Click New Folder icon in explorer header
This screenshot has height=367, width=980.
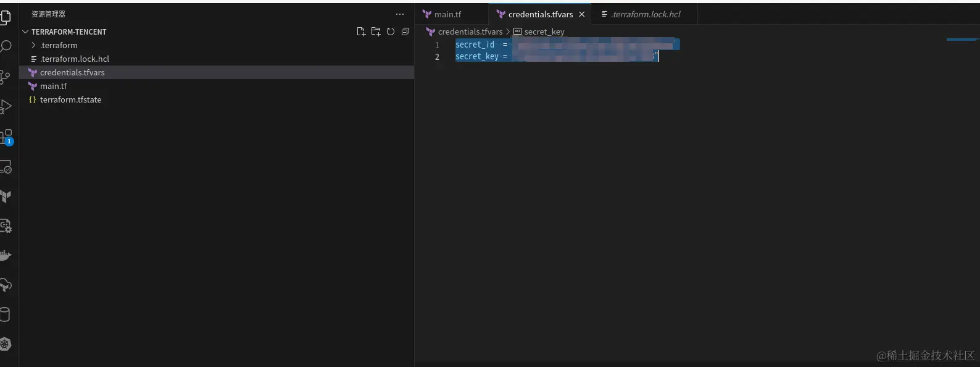coord(376,32)
